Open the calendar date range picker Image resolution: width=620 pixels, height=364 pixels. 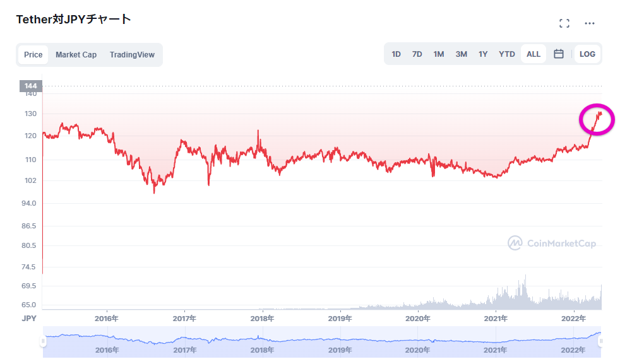click(x=558, y=54)
